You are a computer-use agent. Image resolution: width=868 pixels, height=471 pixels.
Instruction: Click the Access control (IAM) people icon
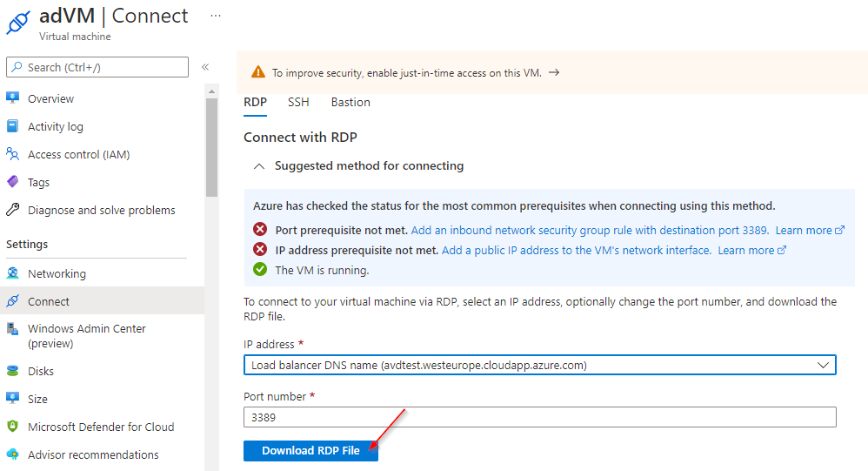(13, 153)
